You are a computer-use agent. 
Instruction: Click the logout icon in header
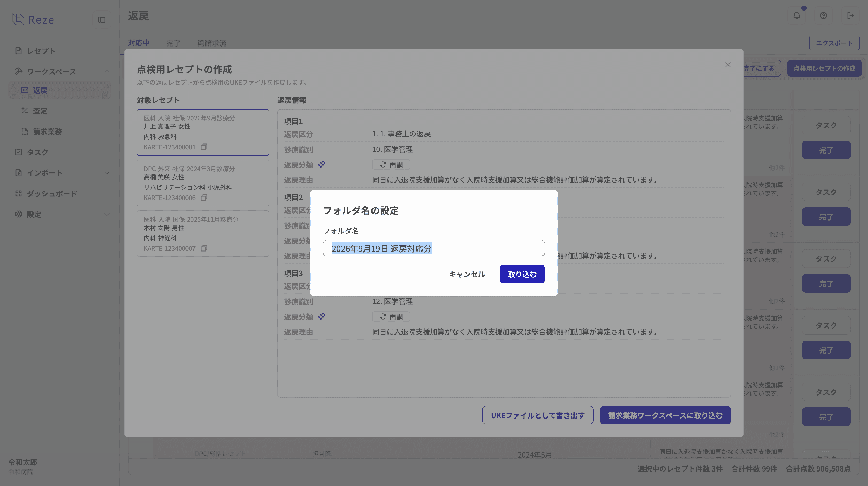850,16
